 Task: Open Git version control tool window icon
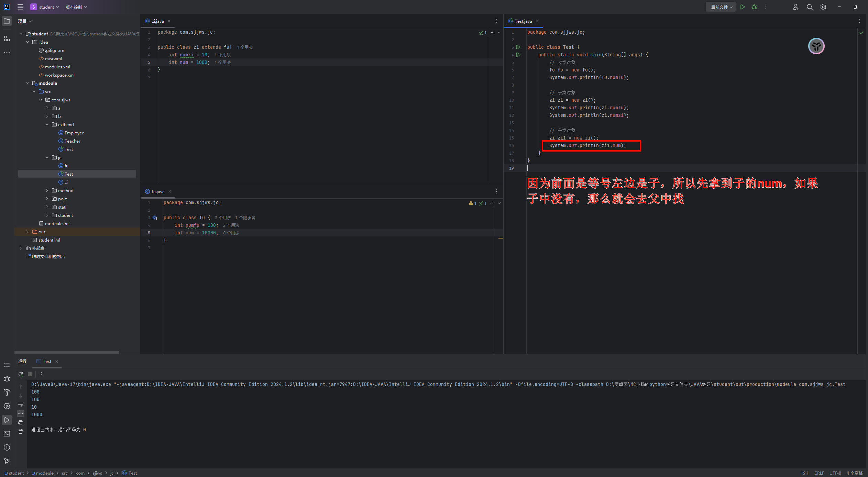(x=7, y=461)
